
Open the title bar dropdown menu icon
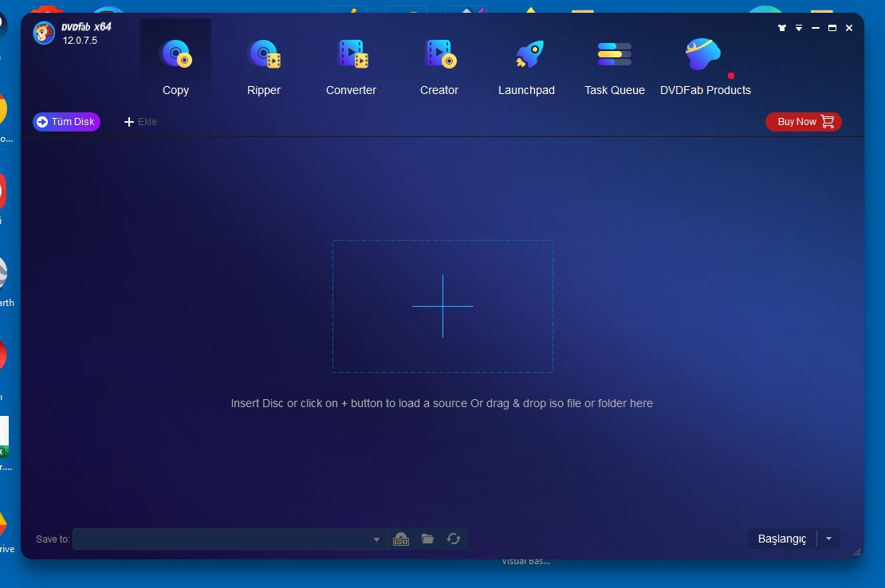coord(799,28)
